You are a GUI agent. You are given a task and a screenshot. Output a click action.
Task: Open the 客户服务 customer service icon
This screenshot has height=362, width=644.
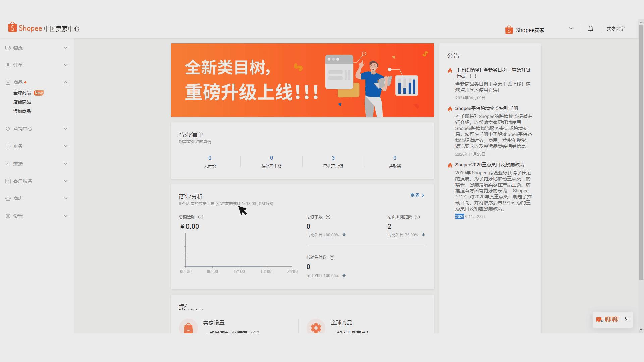tap(8, 181)
